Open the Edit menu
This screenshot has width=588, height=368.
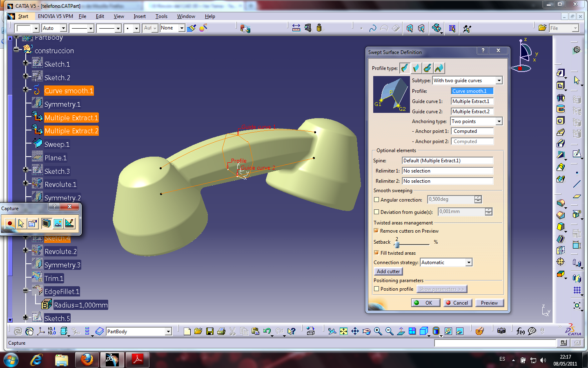100,16
